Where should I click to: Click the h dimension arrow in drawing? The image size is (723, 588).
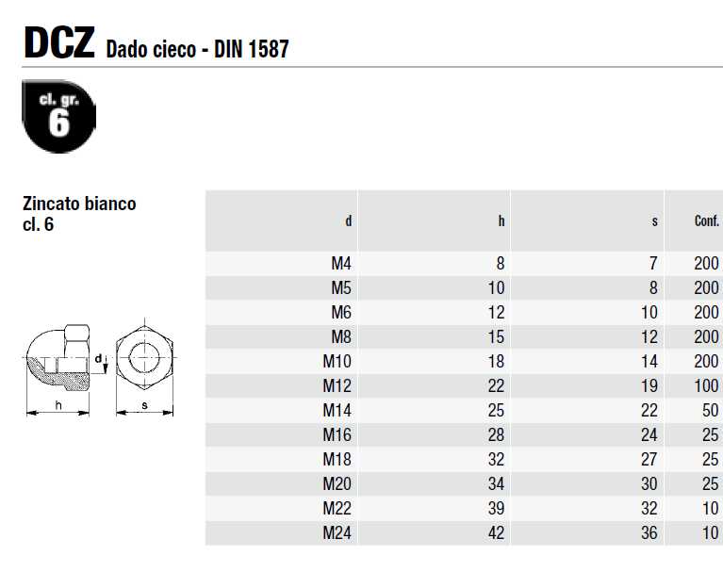pyautogui.click(x=58, y=413)
